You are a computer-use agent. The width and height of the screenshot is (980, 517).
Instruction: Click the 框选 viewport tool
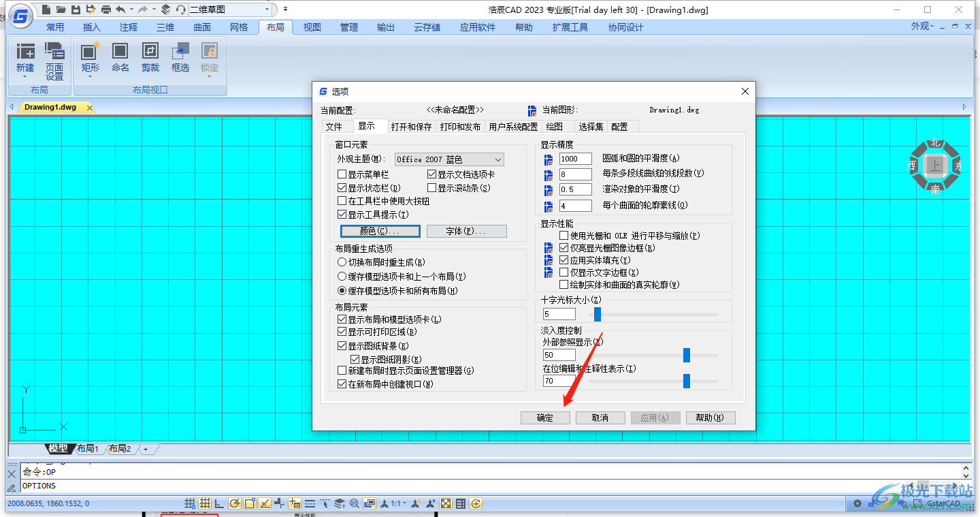tap(180, 57)
